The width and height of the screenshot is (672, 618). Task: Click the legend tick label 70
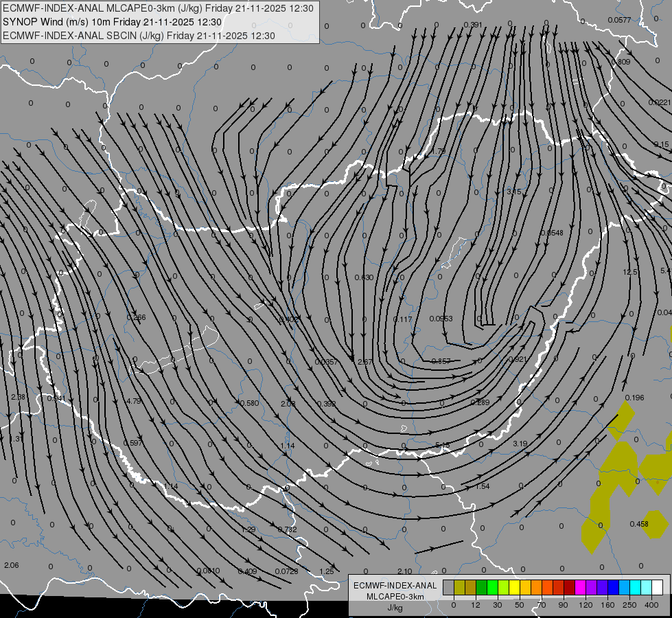point(542,605)
